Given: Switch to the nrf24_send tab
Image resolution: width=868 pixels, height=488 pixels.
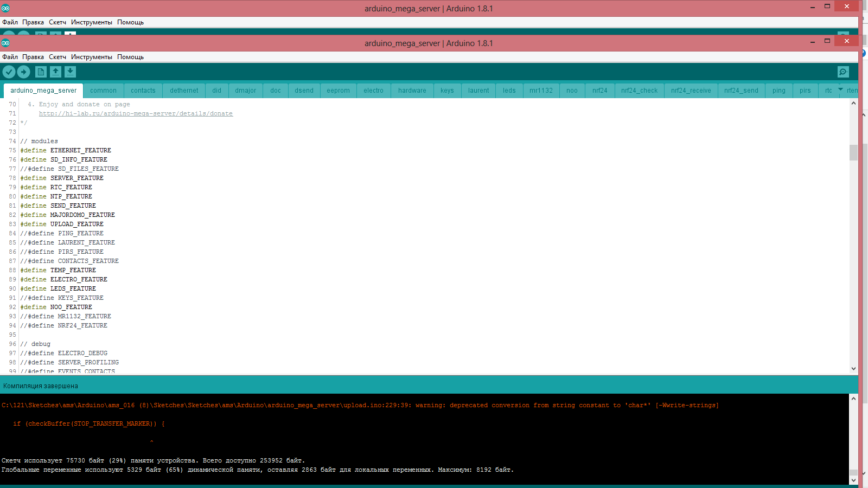Looking at the screenshot, I should pyautogui.click(x=741, y=91).
